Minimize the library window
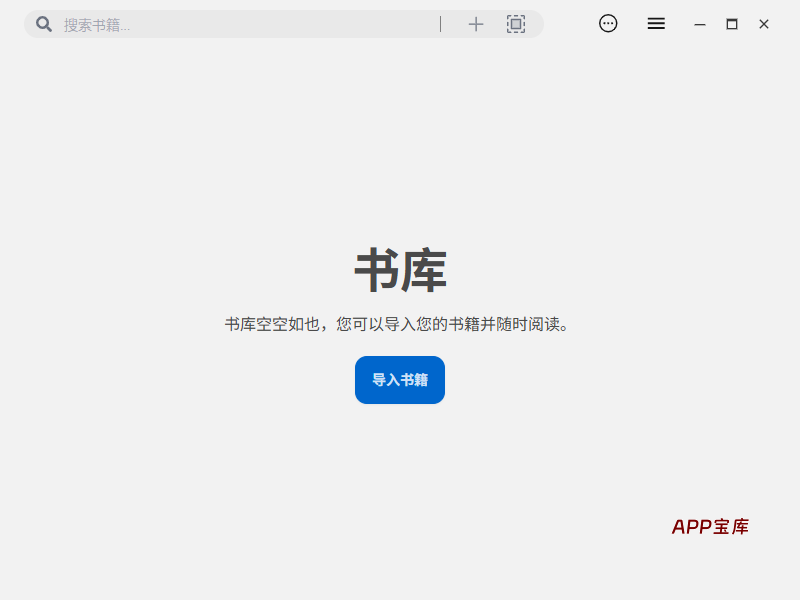 coord(700,24)
